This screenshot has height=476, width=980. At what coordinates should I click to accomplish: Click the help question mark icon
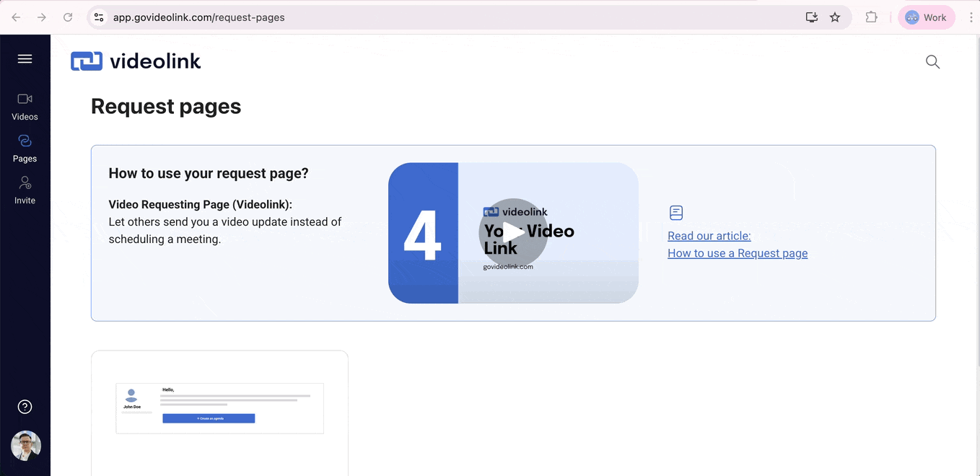click(25, 407)
